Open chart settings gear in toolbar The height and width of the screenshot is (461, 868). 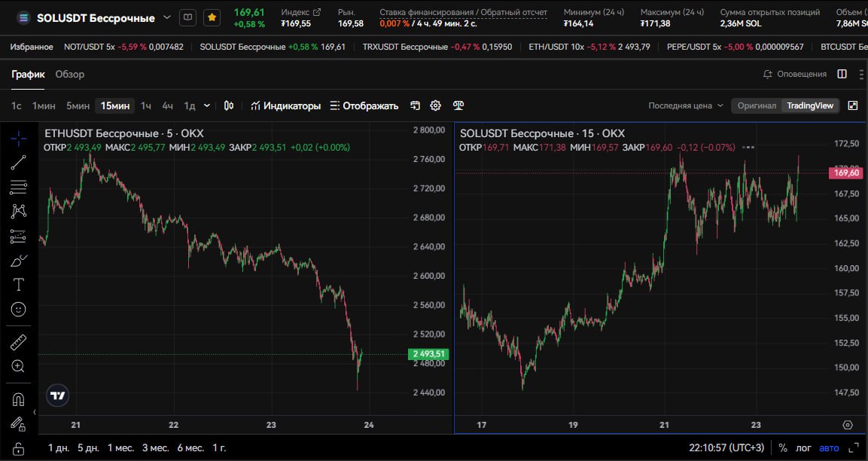tap(436, 105)
